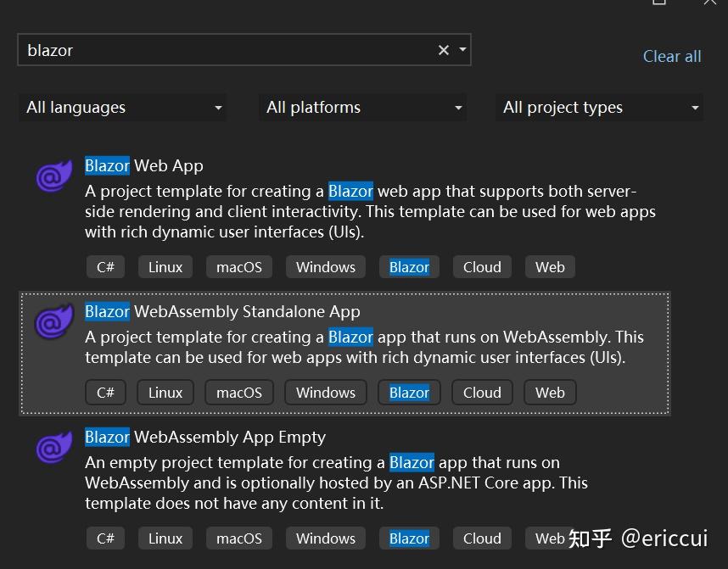Click the Cloud tag on the Standalone App template
This screenshot has height=569, width=728.
pos(481,392)
